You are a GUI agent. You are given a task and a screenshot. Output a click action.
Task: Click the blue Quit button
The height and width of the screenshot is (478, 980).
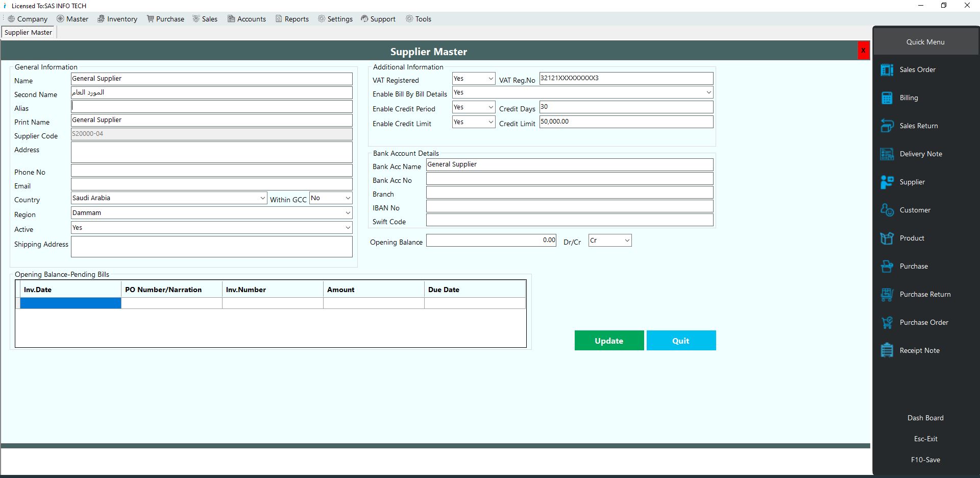[x=681, y=341]
